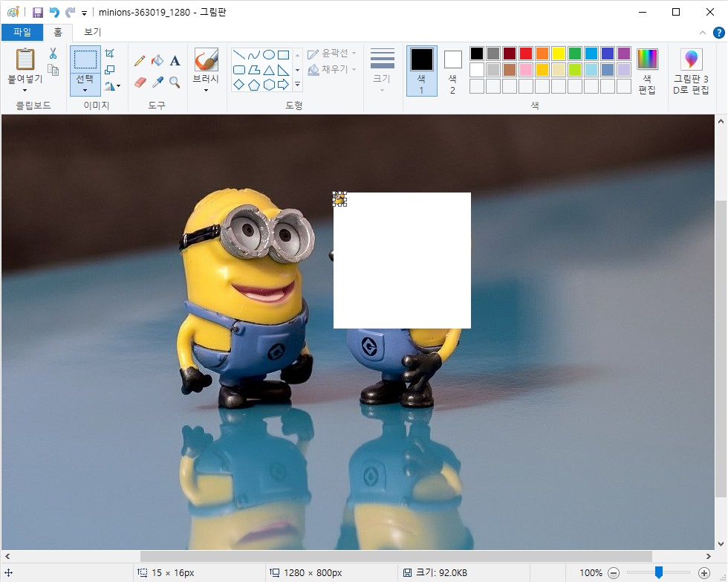This screenshot has height=582, width=728.
Task: Pick the green color swatch
Action: point(575,54)
